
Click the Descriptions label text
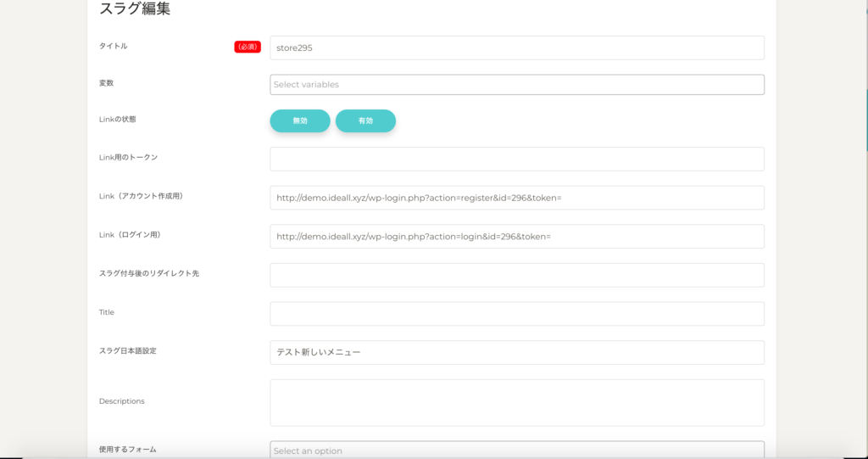[122, 401]
